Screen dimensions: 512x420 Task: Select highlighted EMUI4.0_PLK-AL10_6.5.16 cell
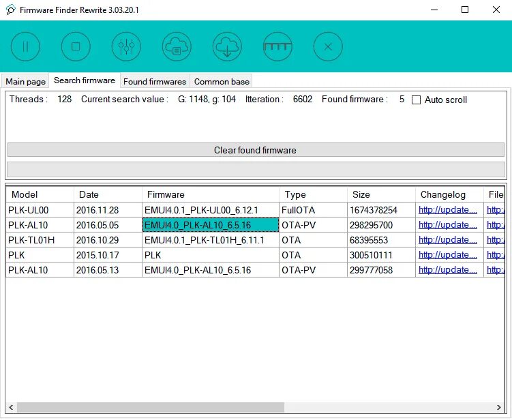pyautogui.click(x=211, y=225)
